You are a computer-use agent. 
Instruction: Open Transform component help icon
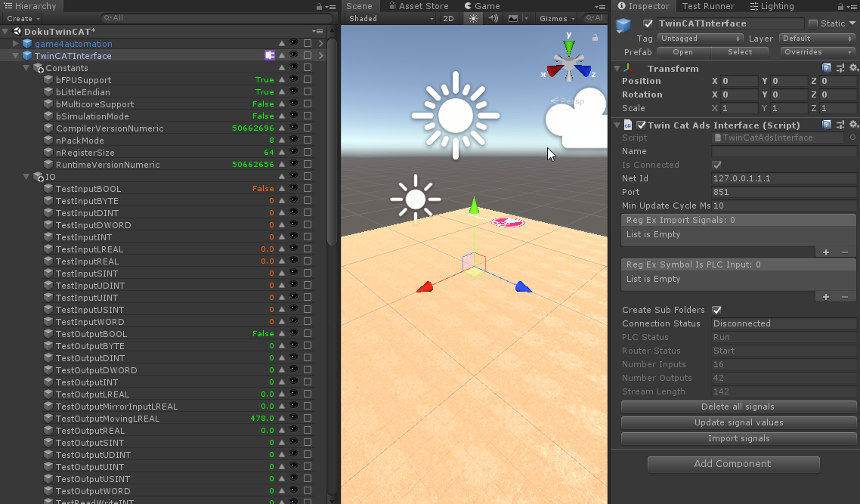tap(827, 68)
